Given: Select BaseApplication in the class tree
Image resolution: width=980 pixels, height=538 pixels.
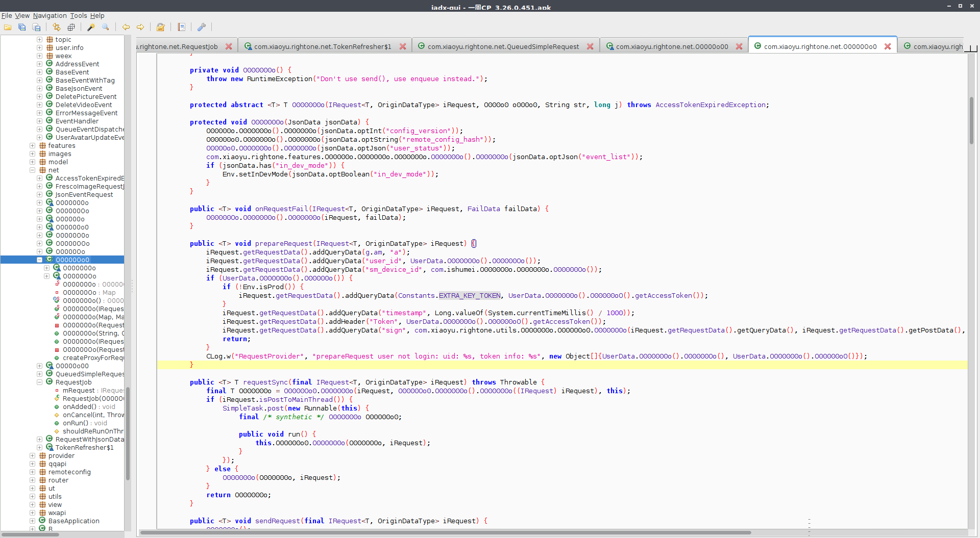Looking at the screenshot, I should (x=73, y=521).
